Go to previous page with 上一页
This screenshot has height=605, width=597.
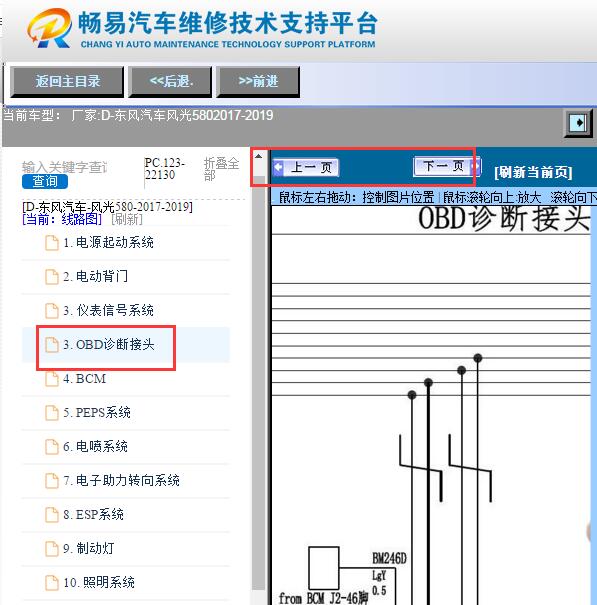pos(306,167)
